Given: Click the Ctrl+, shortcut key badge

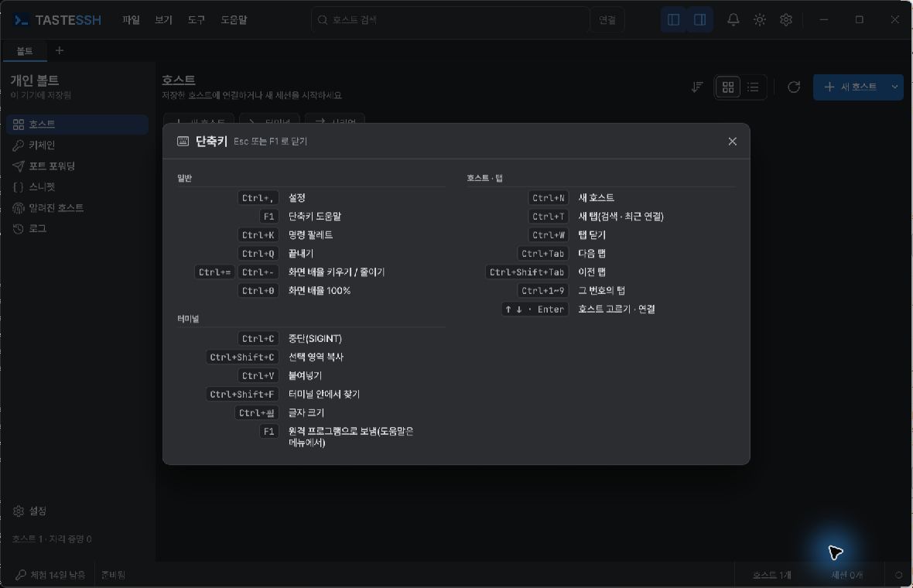Looking at the screenshot, I should tap(258, 198).
